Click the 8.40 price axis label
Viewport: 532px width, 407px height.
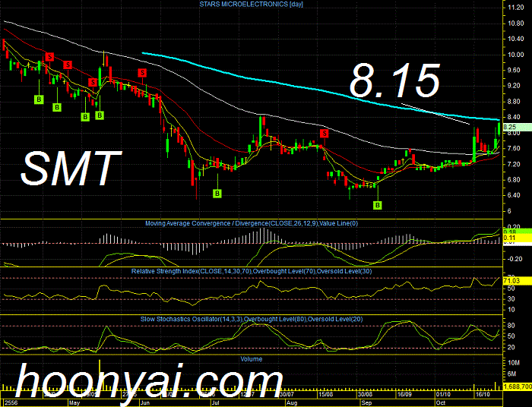click(x=515, y=117)
